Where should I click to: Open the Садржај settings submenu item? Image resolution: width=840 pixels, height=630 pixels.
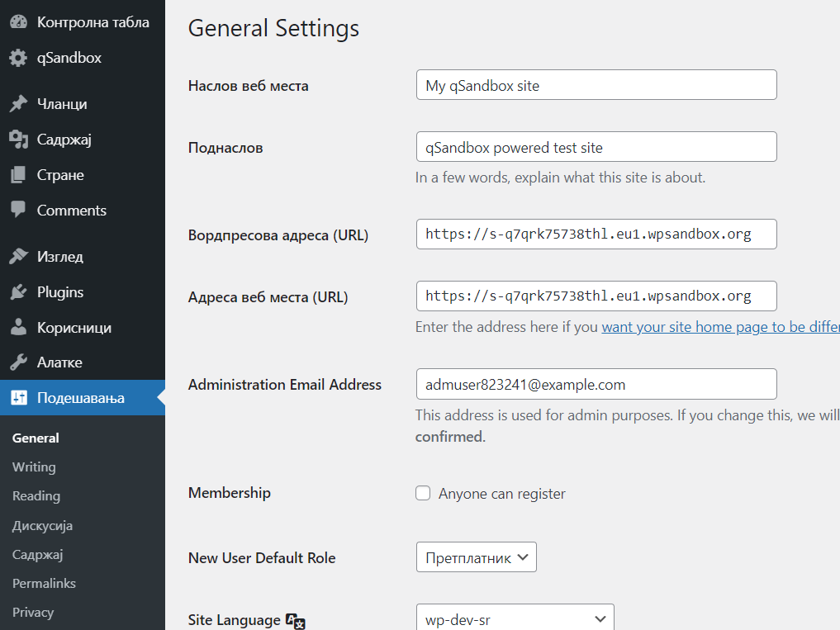pos(37,555)
